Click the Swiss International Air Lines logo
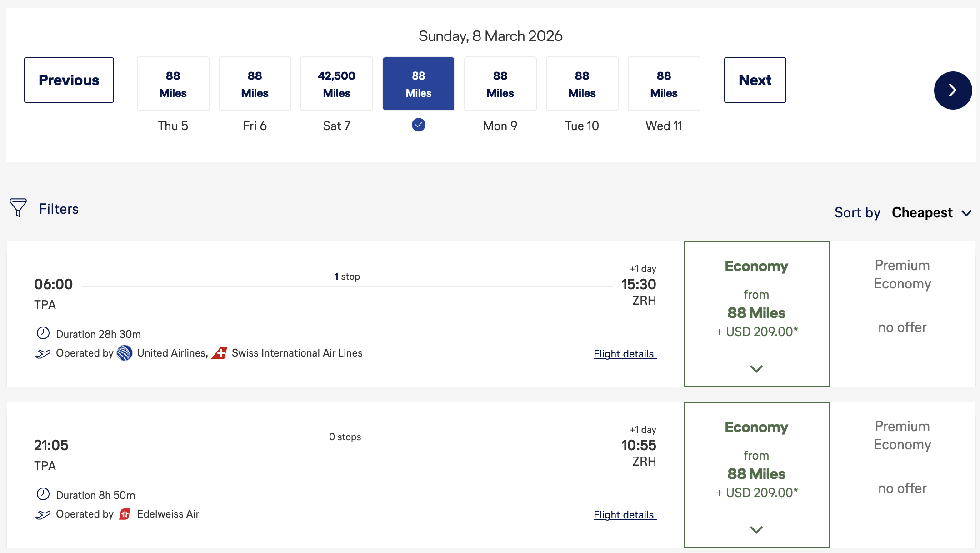The image size is (980, 553). [x=220, y=353]
